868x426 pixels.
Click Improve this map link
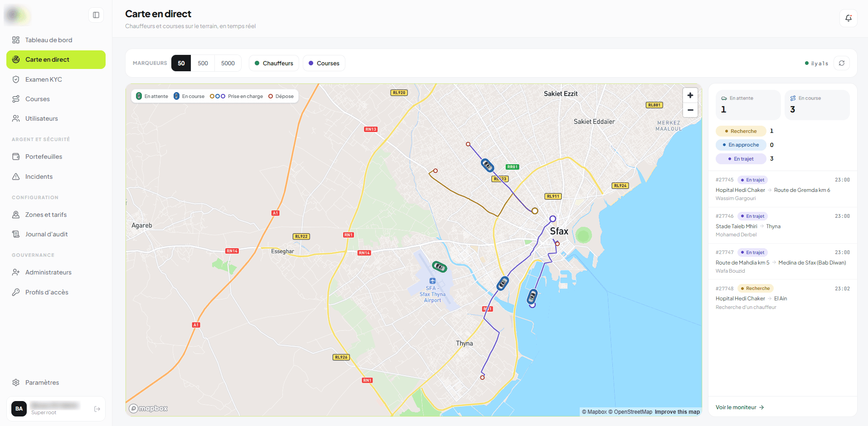click(677, 412)
